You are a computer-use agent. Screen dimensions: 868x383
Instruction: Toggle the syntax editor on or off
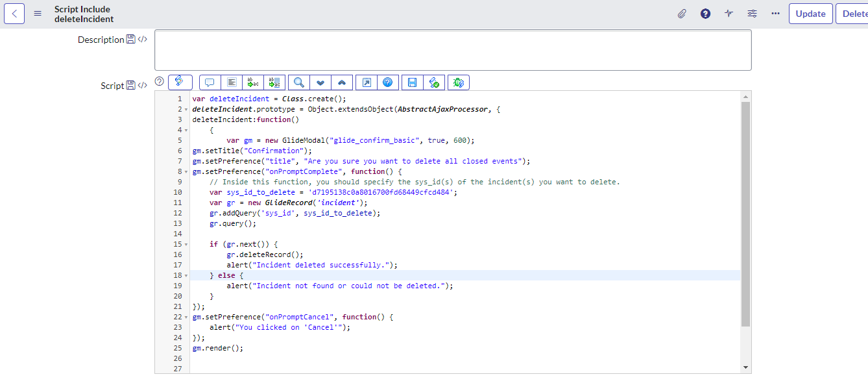tap(180, 82)
